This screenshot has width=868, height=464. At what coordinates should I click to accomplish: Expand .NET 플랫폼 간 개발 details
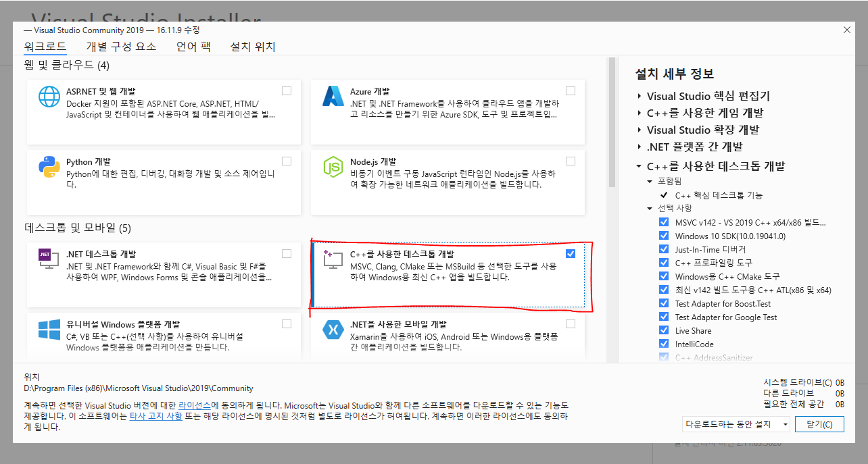639,147
